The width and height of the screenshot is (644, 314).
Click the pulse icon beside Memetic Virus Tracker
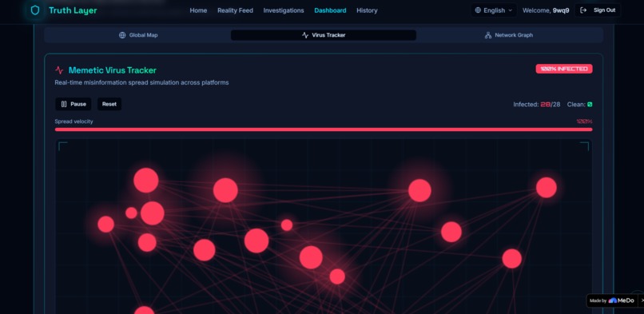pos(59,70)
